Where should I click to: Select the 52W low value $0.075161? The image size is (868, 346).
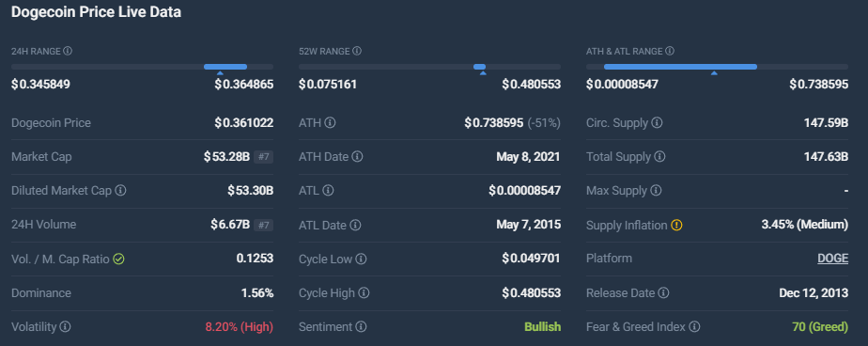click(x=328, y=85)
